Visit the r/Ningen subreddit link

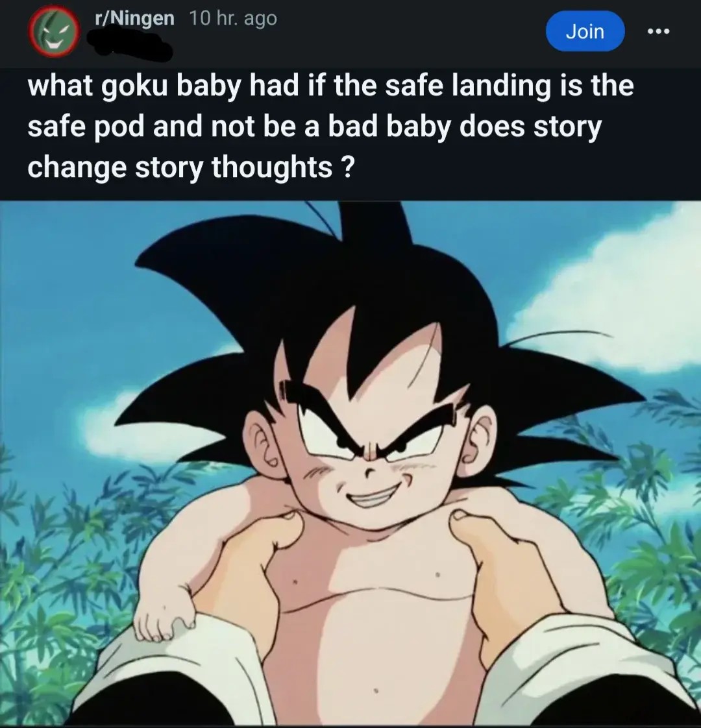pyautogui.click(x=134, y=19)
